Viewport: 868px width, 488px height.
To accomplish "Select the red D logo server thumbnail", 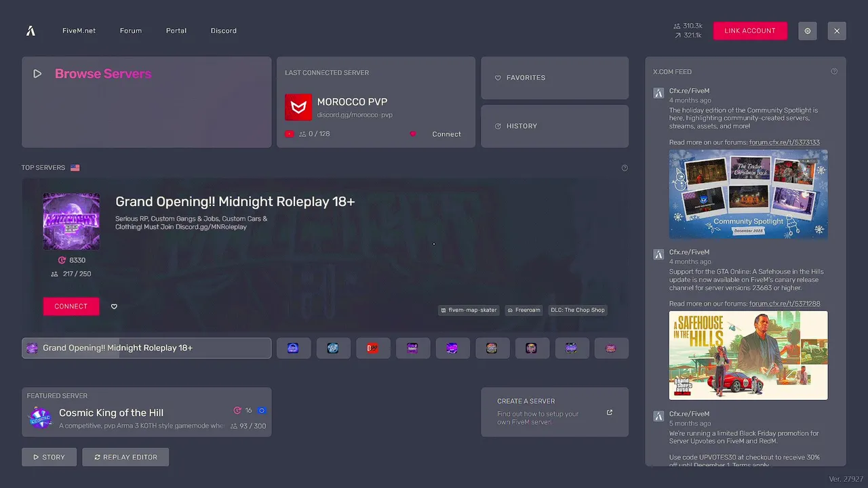I will click(372, 348).
